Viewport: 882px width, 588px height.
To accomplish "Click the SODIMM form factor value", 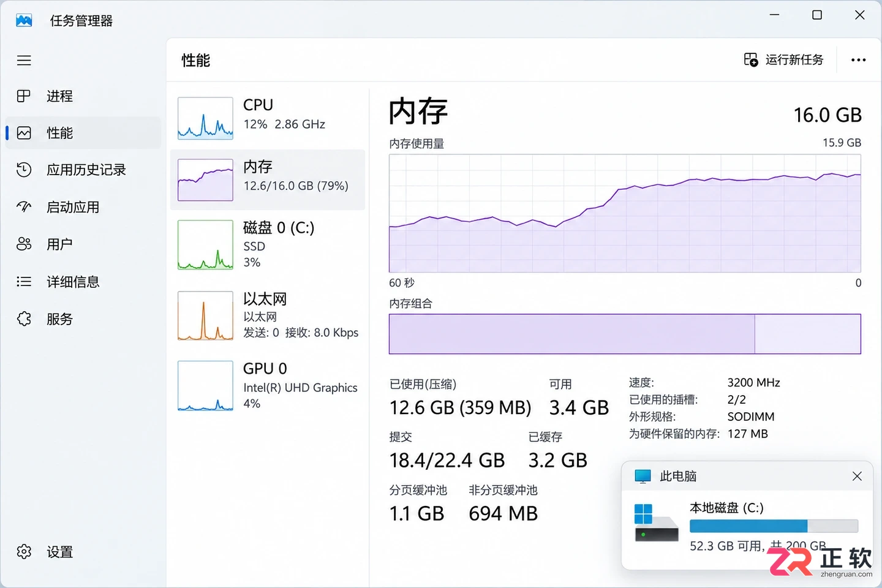I will coord(751,417).
